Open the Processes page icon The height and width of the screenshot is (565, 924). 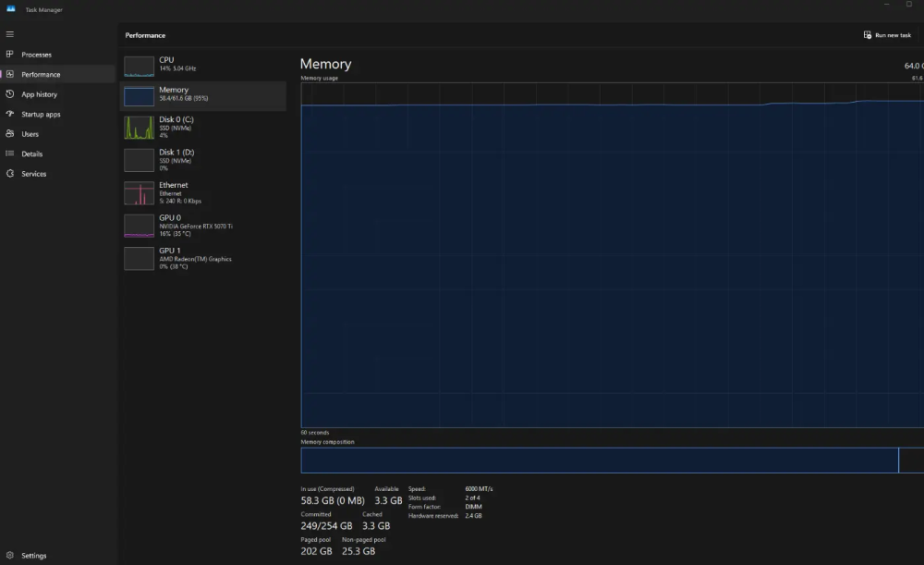pyautogui.click(x=10, y=55)
